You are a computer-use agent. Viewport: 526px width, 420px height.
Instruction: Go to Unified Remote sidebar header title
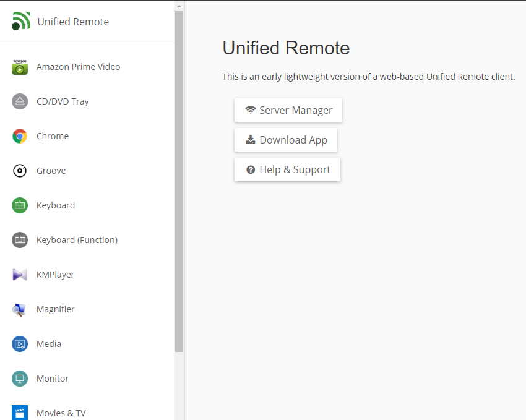pyautogui.click(x=73, y=22)
